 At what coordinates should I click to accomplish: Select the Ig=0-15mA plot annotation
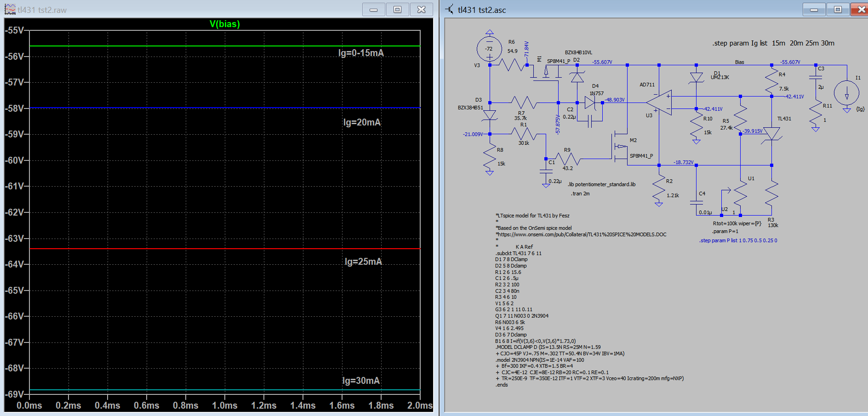click(x=361, y=53)
